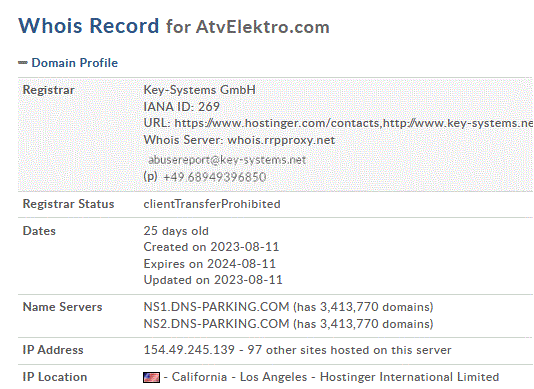Click 'Created on 2023-08-11' date
This screenshot has height=389, width=534.
coord(211,247)
